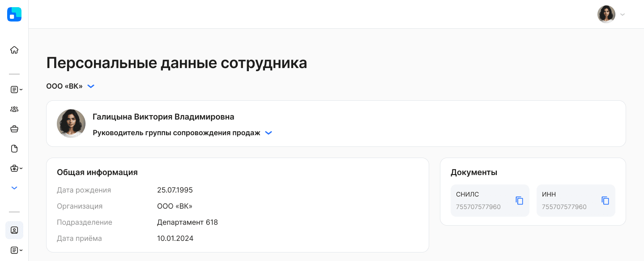Select the personal data profile sidebar icon
Screen dimensions: 644x261
tap(14, 230)
